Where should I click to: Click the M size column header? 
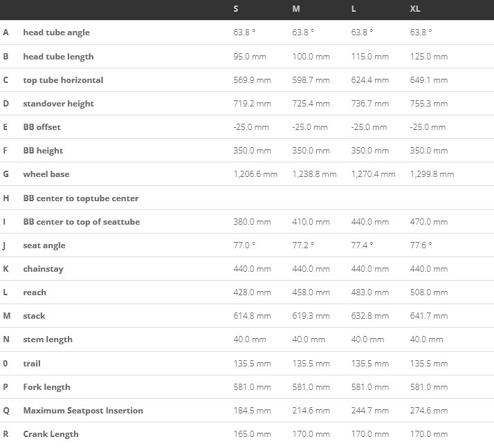296,9
